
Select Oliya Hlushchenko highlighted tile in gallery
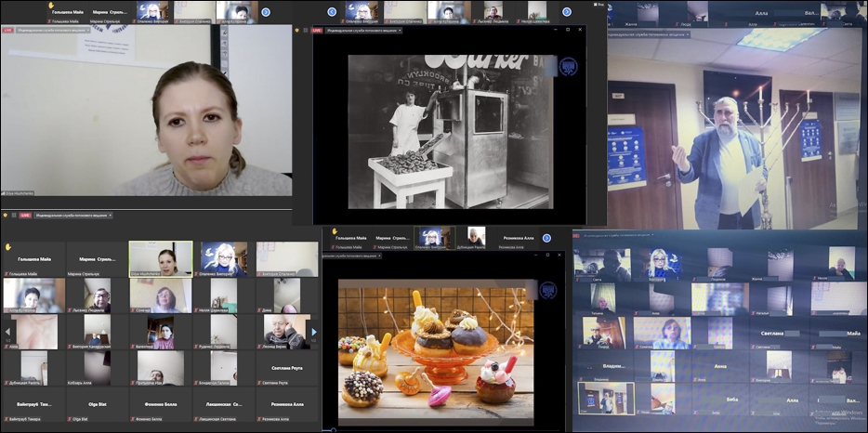[x=161, y=258]
